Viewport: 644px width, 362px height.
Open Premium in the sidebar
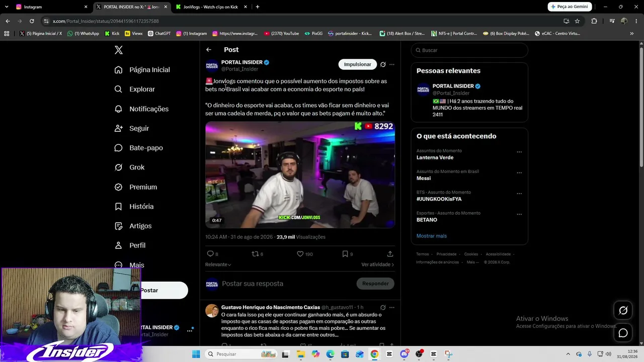(x=135, y=187)
